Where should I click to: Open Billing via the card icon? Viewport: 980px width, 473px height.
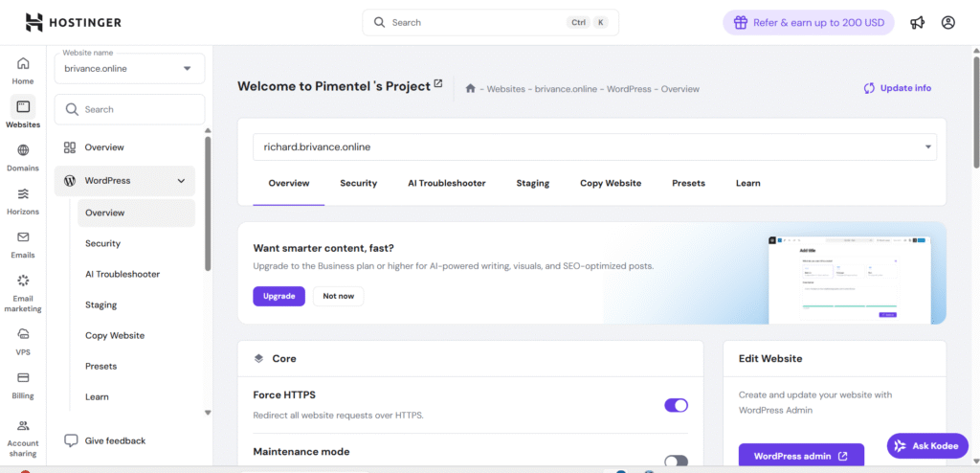(23, 378)
